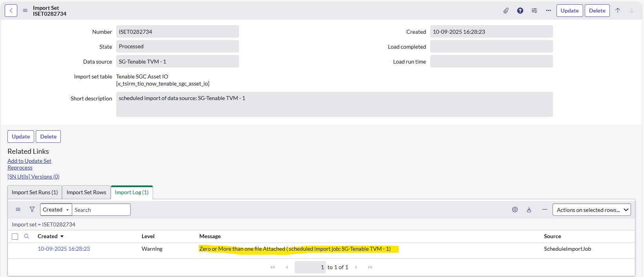Click the column search magnifier icon
This screenshot has width=644, height=277.
click(x=27, y=236)
